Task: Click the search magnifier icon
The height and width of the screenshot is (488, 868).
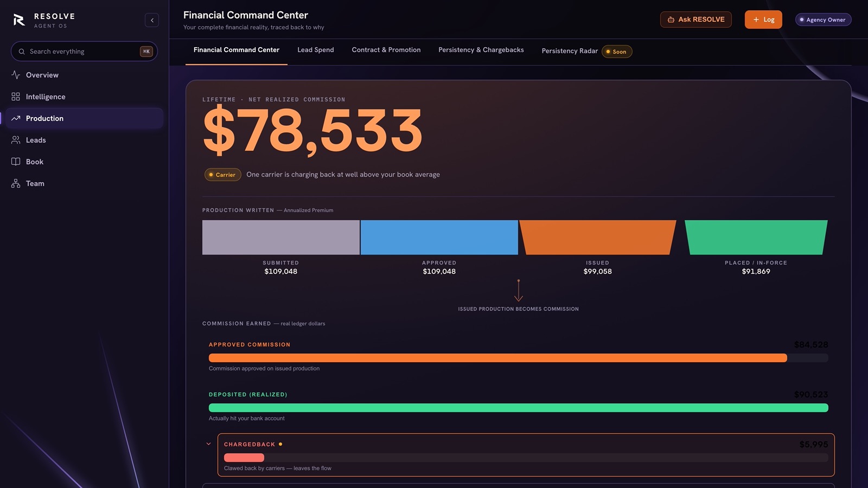Action: click(22, 52)
